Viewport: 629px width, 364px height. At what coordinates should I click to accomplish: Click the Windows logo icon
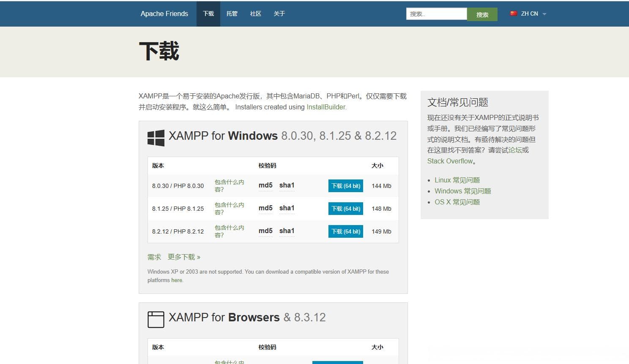156,138
